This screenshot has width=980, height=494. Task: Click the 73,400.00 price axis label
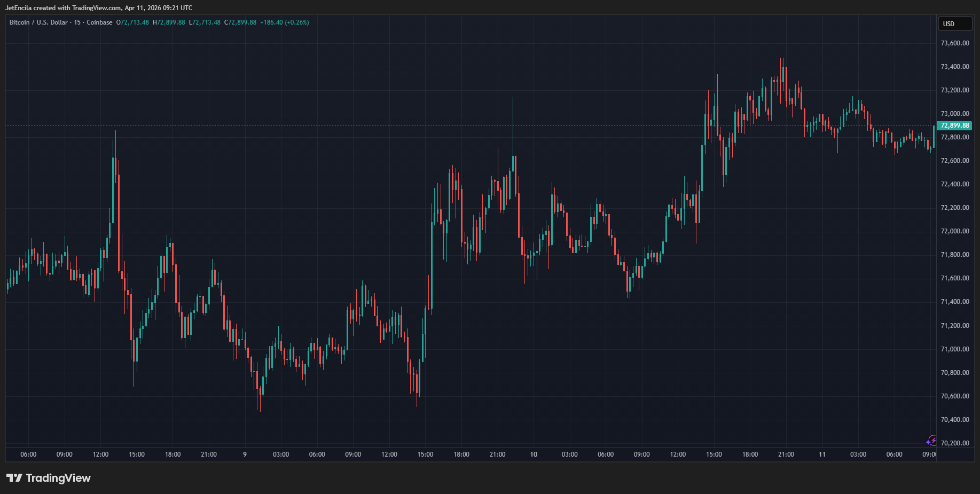tap(955, 67)
